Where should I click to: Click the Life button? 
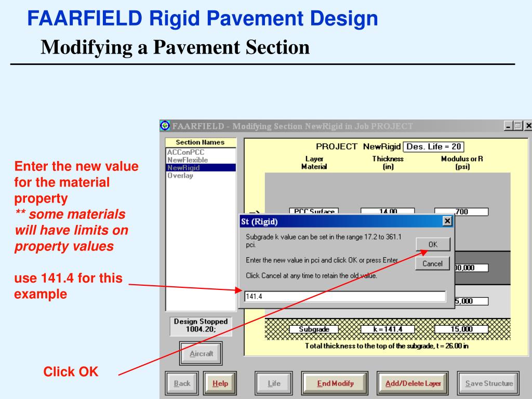click(x=274, y=383)
